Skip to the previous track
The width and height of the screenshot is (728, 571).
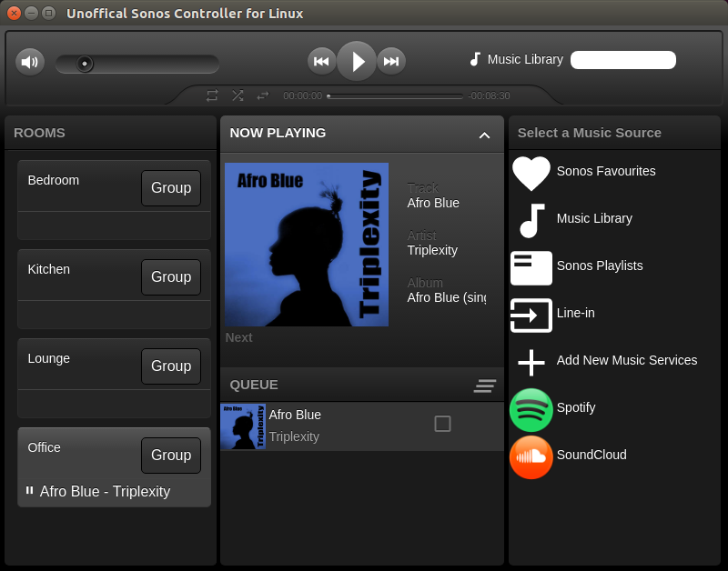point(321,61)
